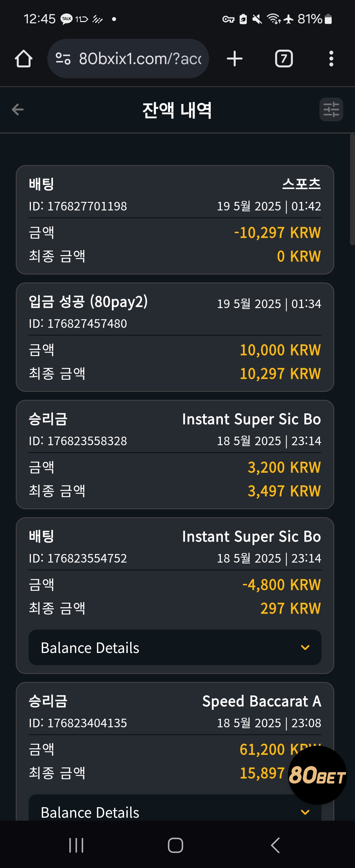Expand Balance Details under Sic Bo bet
This screenshot has width=355, height=868.
click(x=175, y=648)
